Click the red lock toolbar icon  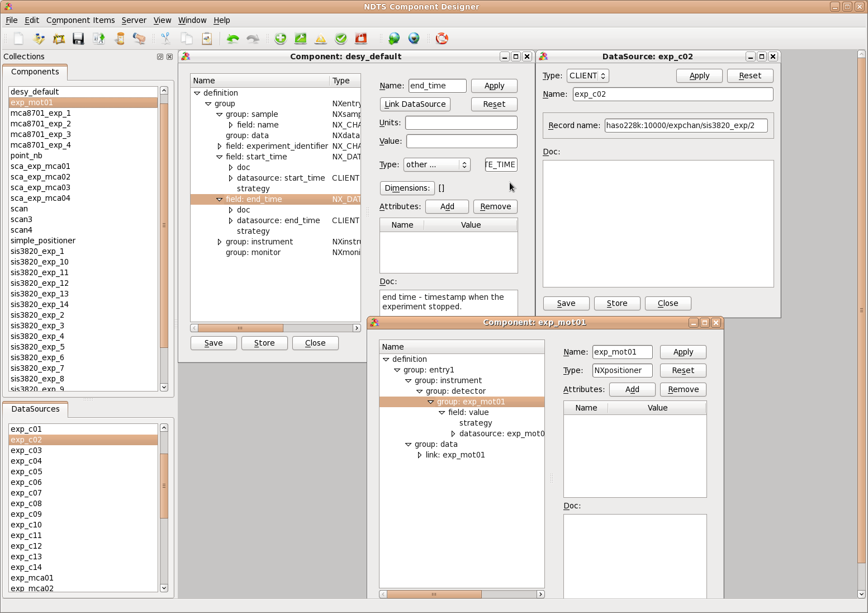[361, 39]
